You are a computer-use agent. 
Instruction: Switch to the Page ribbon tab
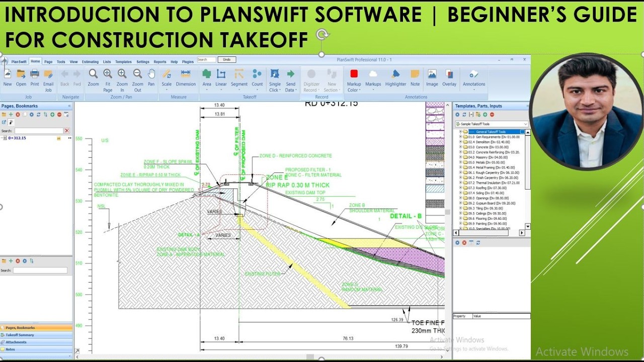click(48, 62)
